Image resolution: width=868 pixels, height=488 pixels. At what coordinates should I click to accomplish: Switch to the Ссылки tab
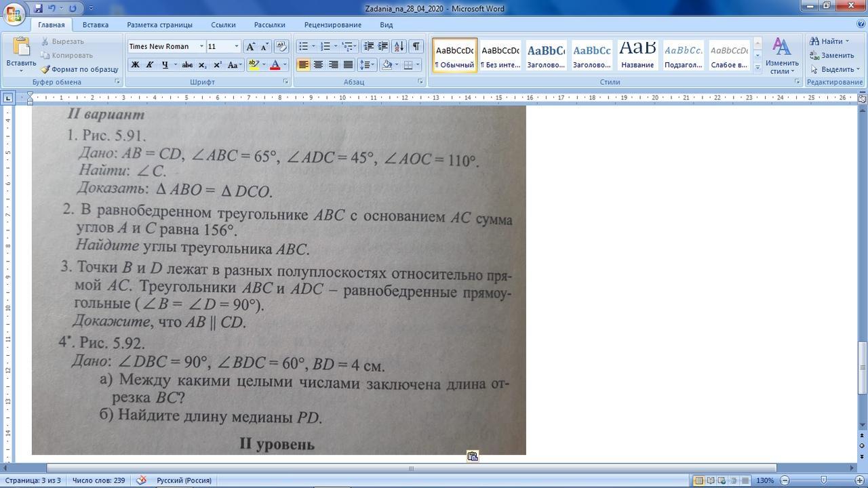pos(223,24)
